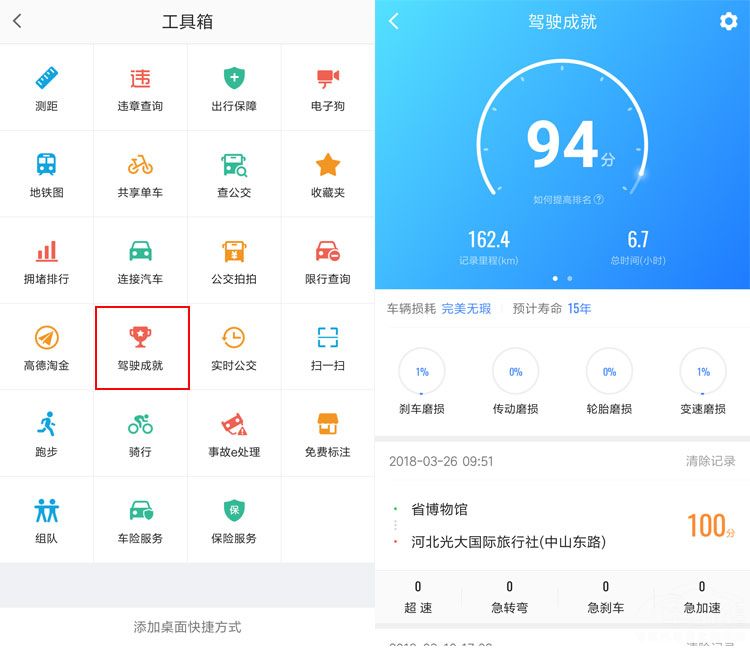Open settings gear in 驾驶成就
The image size is (750, 648).
728,22
